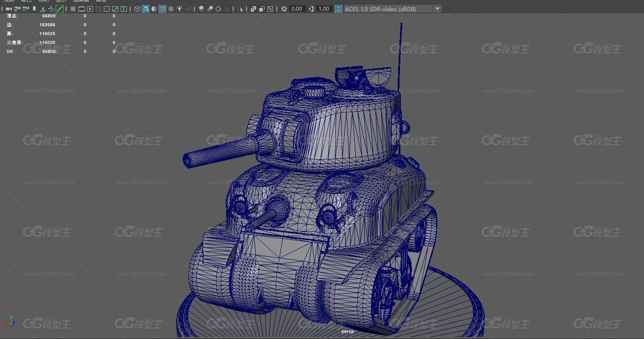Toggle the Multisample Anti-aliasing icon
The image size is (644, 339).
pyautogui.click(x=218, y=9)
